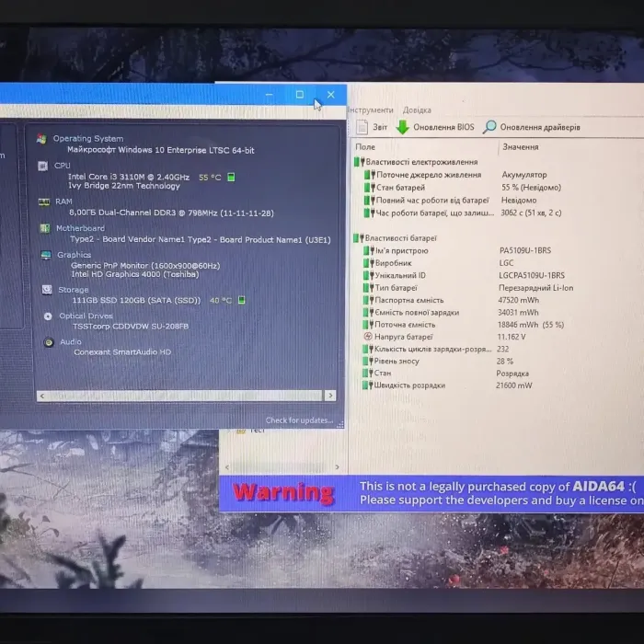Click the Windows logo beside Operating System
The image size is (644, 644).
41,139
